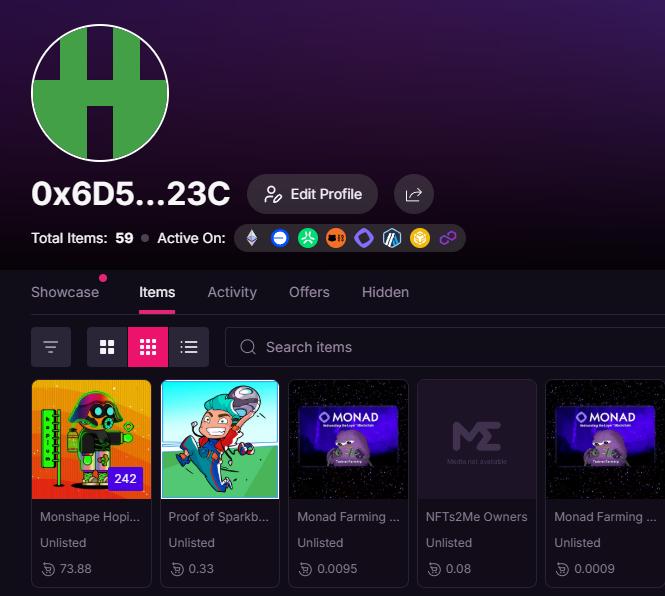Click the Proof of Sparkb... title
Image resolution: width=665 pixels, height=596 pixels.
click(218, 517)
